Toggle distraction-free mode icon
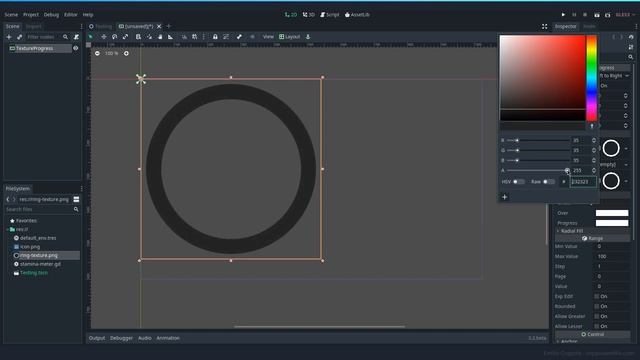This screenshot has height=360, width=640. [544, 27]
